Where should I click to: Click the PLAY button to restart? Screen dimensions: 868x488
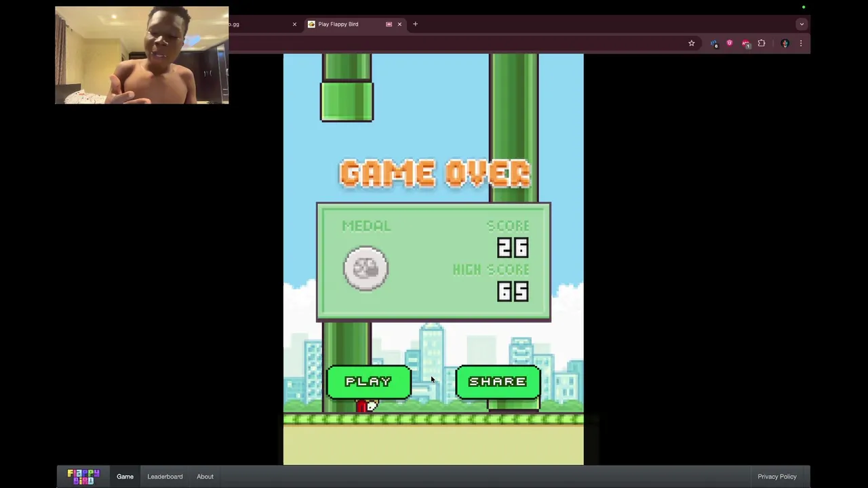pos(368,382)
